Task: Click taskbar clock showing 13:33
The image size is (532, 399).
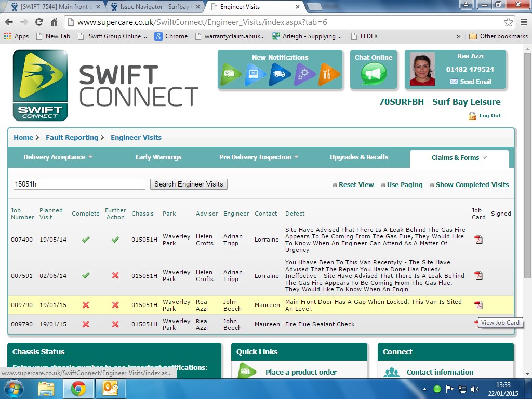Action: (503, 385)
